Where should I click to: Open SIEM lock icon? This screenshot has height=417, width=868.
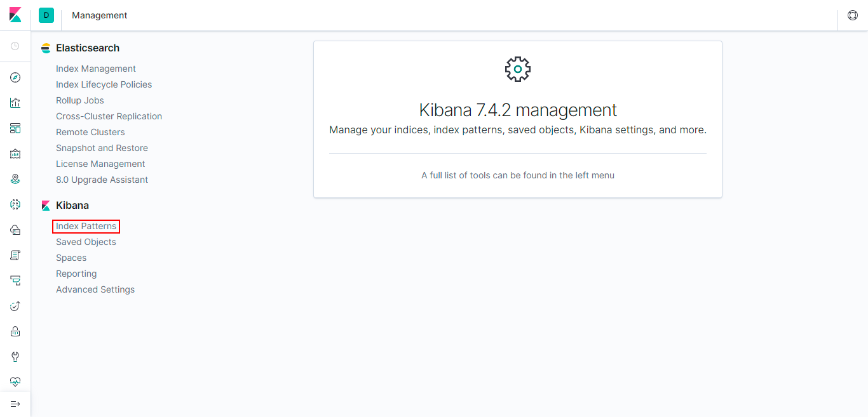tap(15, 331)
